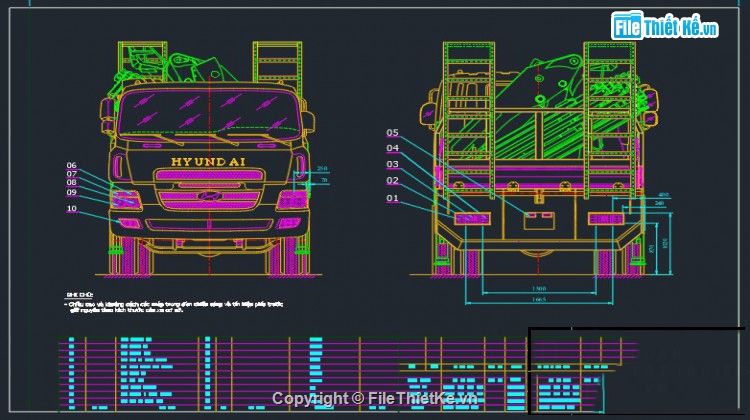The height and width of the screenshot is (420, 750).
Task: Select callout label 10 on front view
Action: click(x=71, y=209)
